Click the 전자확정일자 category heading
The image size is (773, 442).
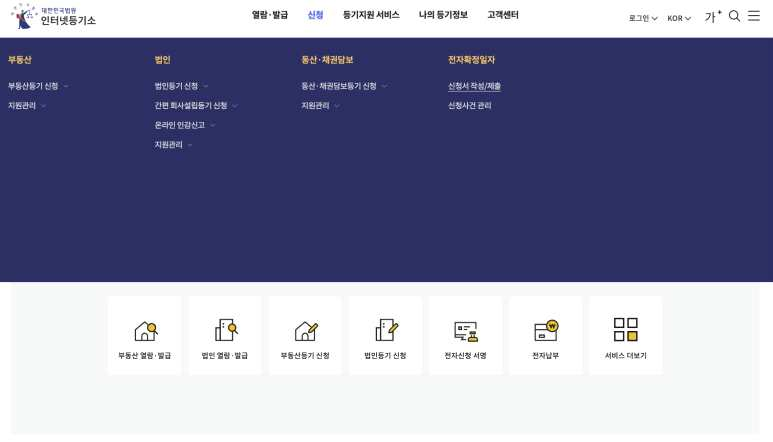coord(471,60)
